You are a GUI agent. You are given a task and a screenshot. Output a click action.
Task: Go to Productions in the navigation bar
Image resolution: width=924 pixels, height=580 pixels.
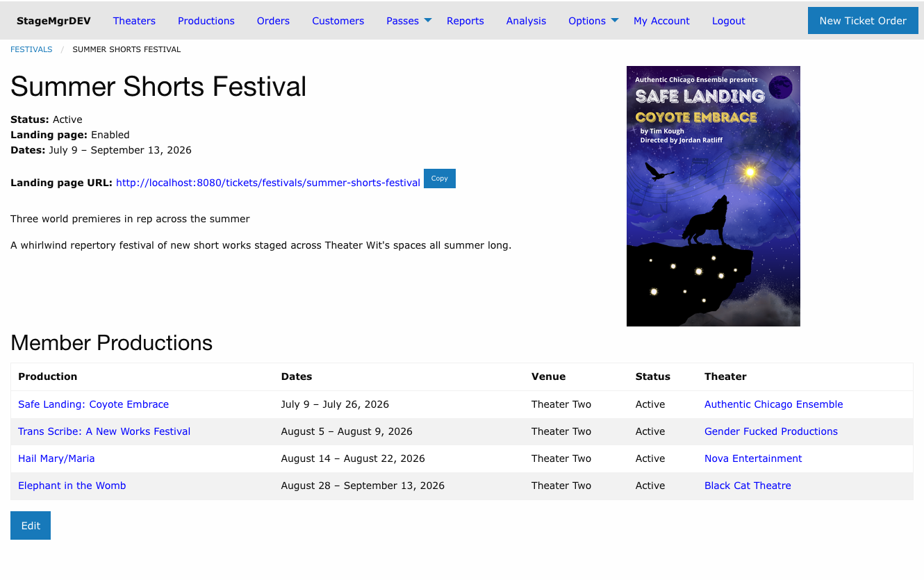click(206, 21)
